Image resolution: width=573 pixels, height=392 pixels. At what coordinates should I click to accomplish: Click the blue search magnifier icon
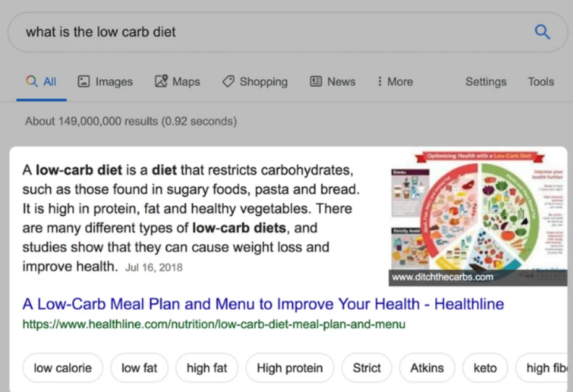542,32
